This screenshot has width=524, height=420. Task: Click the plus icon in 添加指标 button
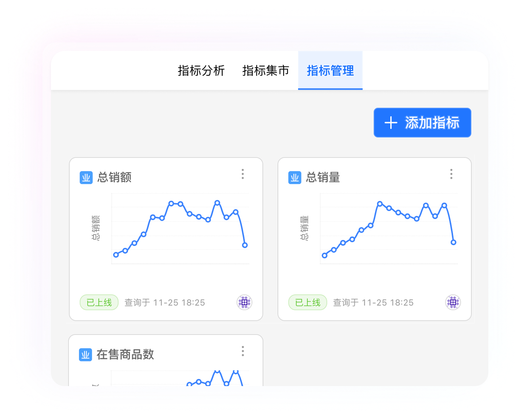[391, 123]
